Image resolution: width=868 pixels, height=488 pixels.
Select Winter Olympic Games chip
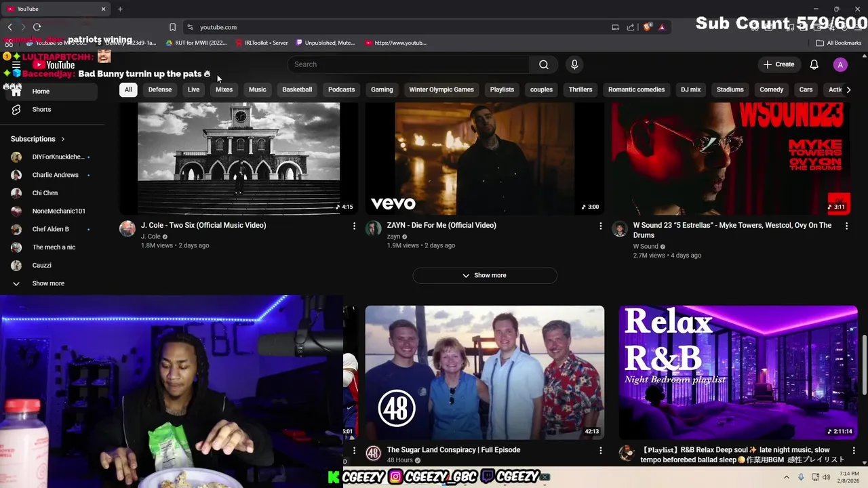pos(441,89)
